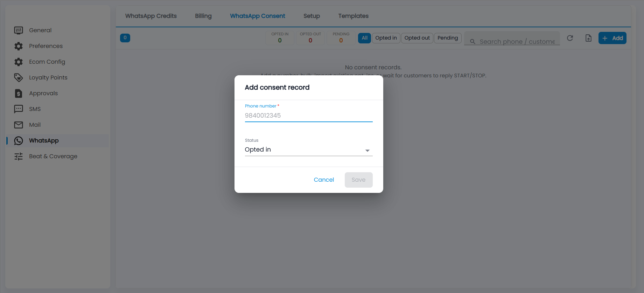Switch to WhatsApp Credits tab

click(151, 16)
